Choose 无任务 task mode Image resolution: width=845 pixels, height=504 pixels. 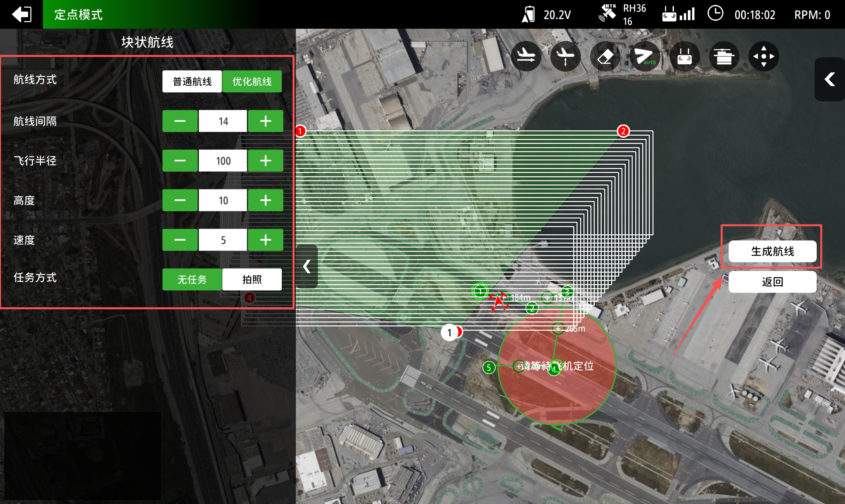click(192, 280)
